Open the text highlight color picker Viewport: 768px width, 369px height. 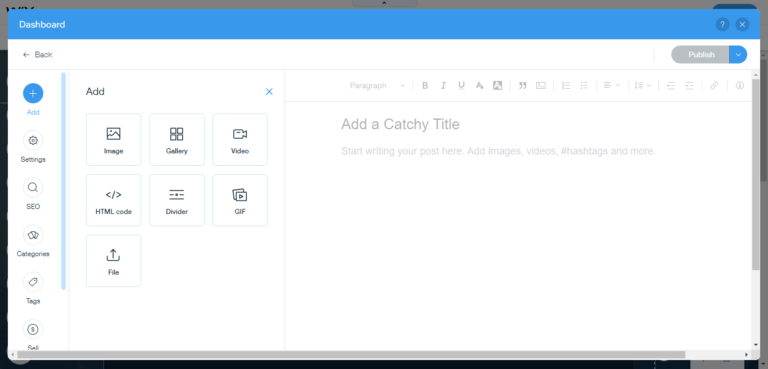(x=497, y=85)
